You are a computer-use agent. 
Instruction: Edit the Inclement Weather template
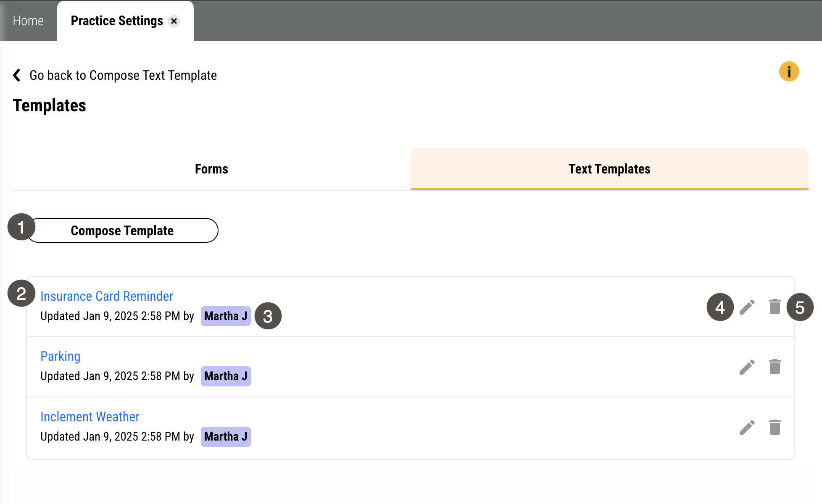coord(747,428)
